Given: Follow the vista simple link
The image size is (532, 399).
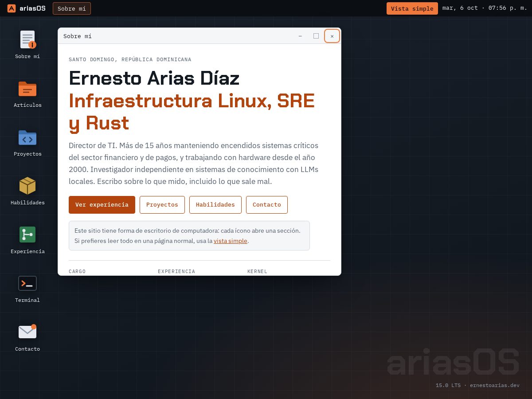Looking at the screenshot, I should (x=231, y=241).
